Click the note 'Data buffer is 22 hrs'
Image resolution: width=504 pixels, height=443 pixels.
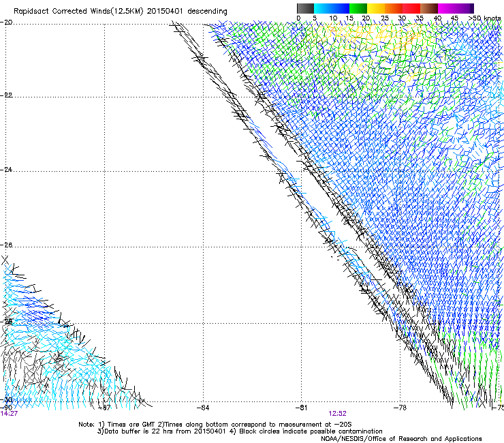pyautogui.click(x=138, y=431)
